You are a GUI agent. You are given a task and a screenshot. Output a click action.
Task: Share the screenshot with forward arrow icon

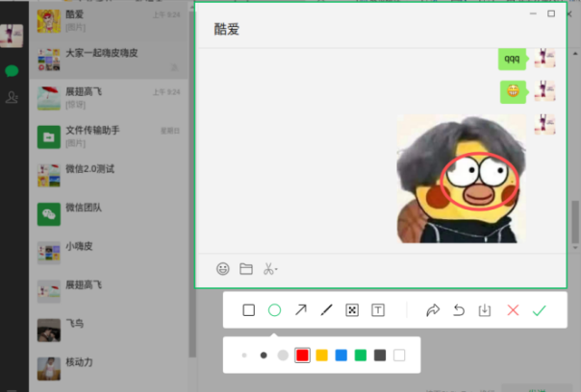(433, 310)
